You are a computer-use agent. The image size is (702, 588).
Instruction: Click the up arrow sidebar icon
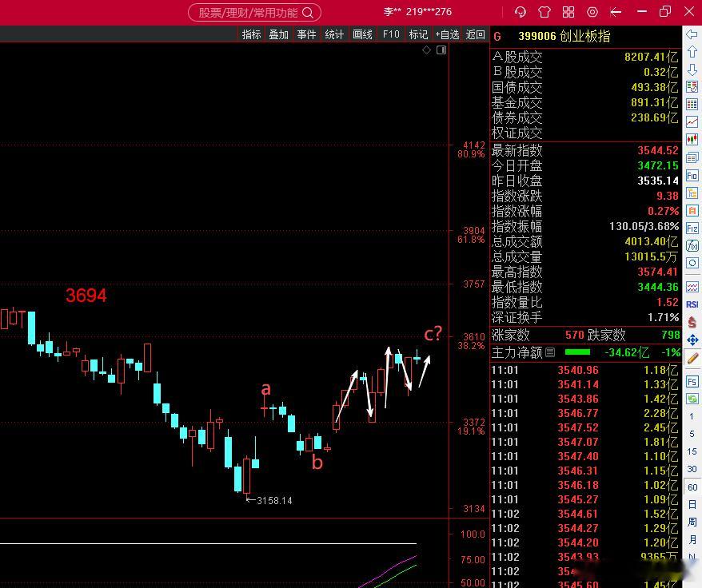click(x=692, y=51)
